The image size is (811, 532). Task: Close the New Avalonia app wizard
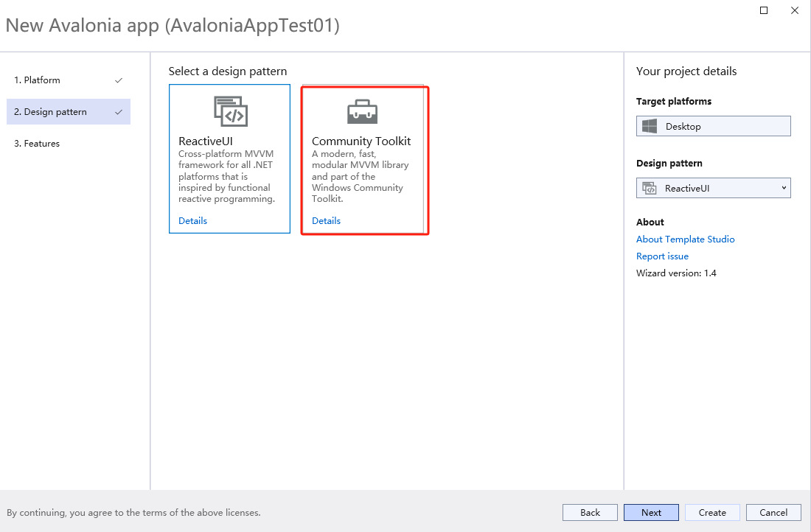[795, 10]
